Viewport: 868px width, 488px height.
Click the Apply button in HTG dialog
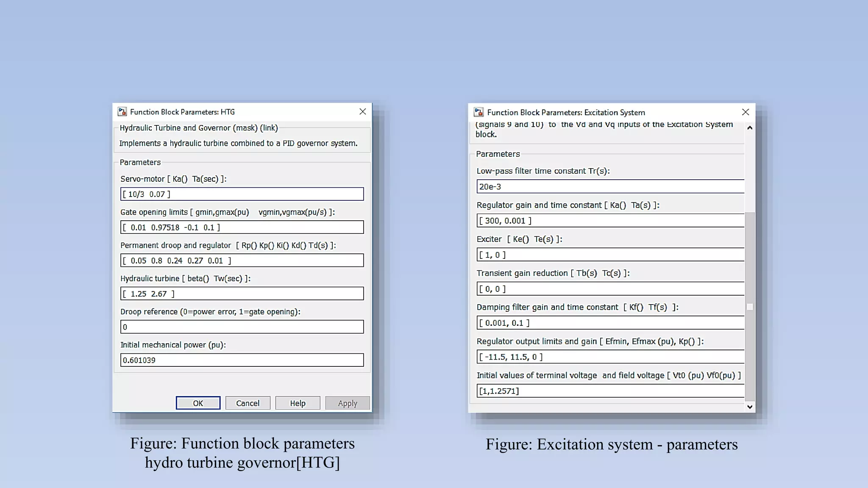(x=348, y=403)
